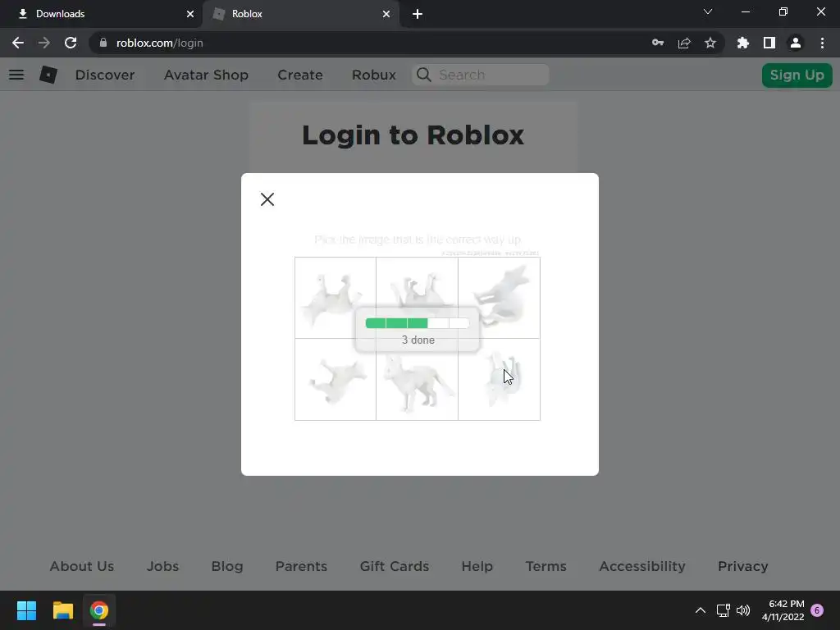Open the Roblox hamburger navigation menu
This screenshot has width=840, height=630.
tap(16, 75)
